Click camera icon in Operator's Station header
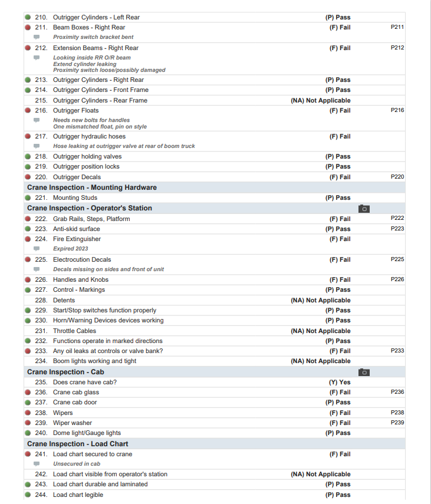The height and width of the screenshot is (504, 431). [x=364, y=209]
